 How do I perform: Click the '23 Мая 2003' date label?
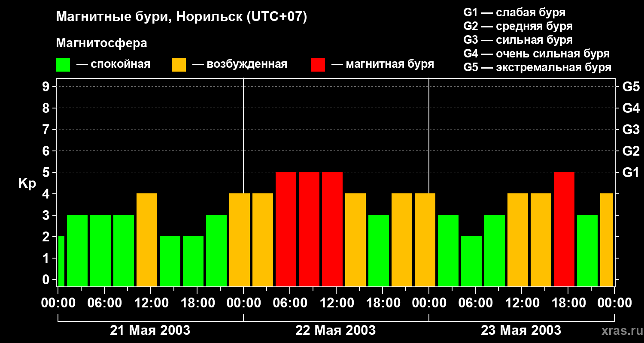pos(521,330)
